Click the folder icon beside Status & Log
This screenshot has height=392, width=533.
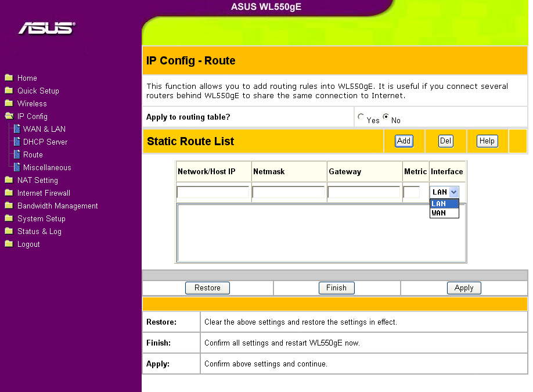[9, 231]
